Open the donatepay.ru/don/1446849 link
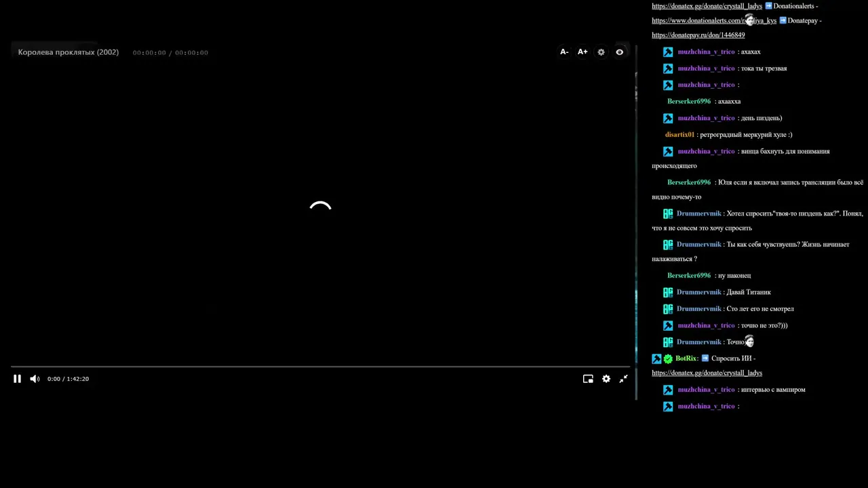This screenshot has width=868, height=488. tap(698, 35)
